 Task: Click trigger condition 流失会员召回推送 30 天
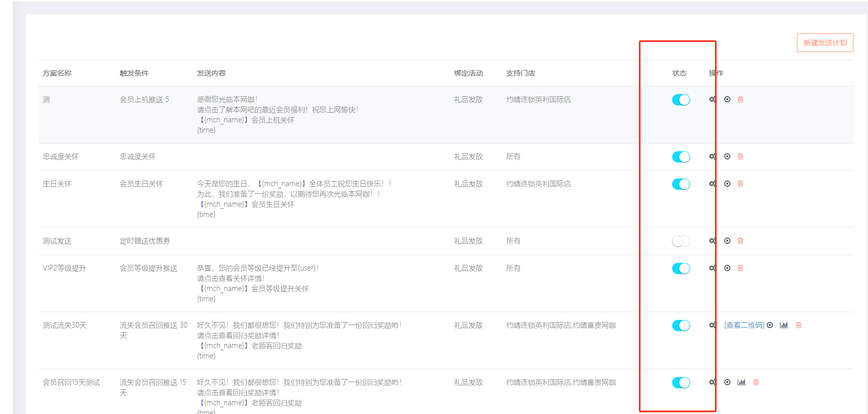(x=154, y=330)
